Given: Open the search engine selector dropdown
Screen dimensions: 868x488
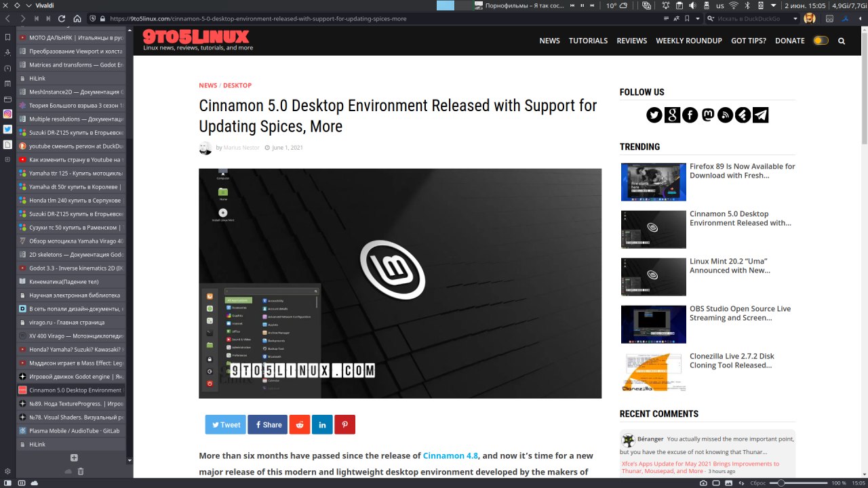Looking at the screenshot, I should tap(711, 19).
